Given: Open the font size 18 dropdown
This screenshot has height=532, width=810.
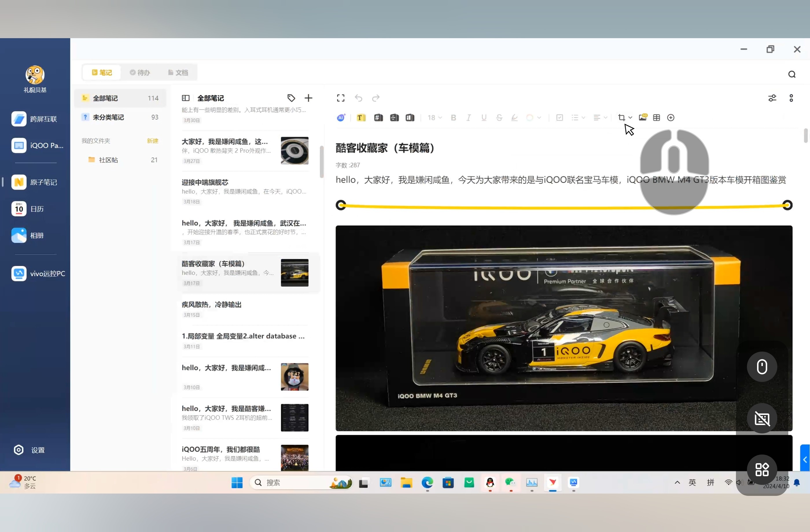Looking at the screenshot, I should coord(435,118).
